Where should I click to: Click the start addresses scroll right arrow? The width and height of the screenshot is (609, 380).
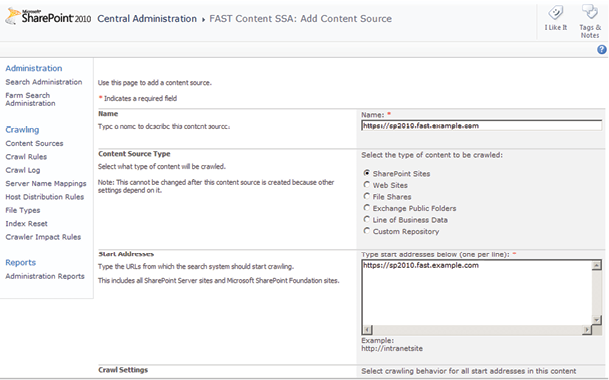click(587, 330)
